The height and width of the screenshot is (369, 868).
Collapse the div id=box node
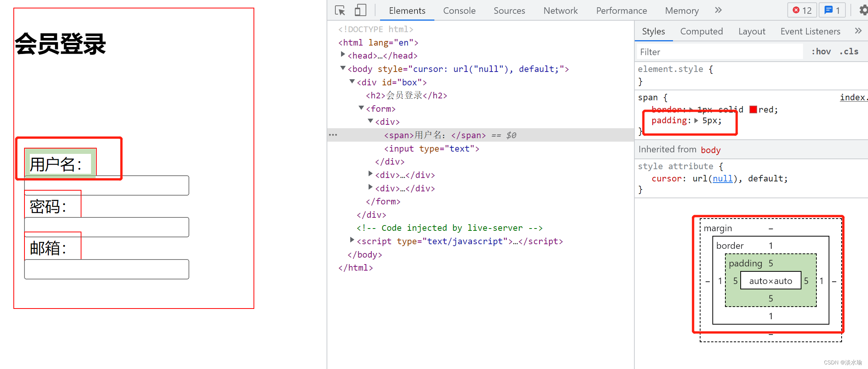[352, 82]
